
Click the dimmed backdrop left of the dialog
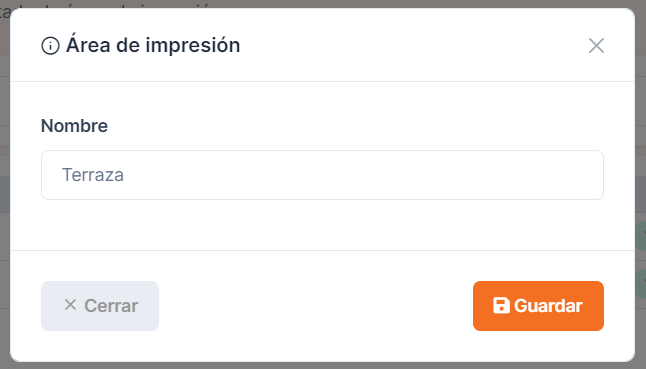pyautogui.click(x=5, y=185)
